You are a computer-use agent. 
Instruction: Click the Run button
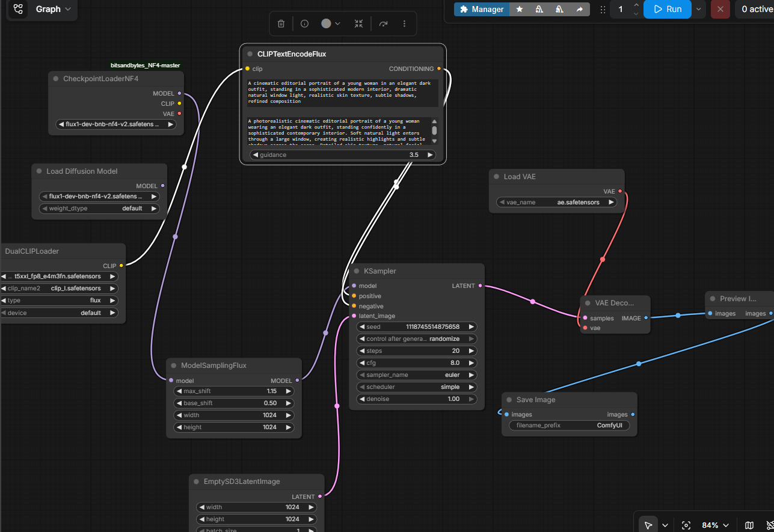(x=668, y=9)
